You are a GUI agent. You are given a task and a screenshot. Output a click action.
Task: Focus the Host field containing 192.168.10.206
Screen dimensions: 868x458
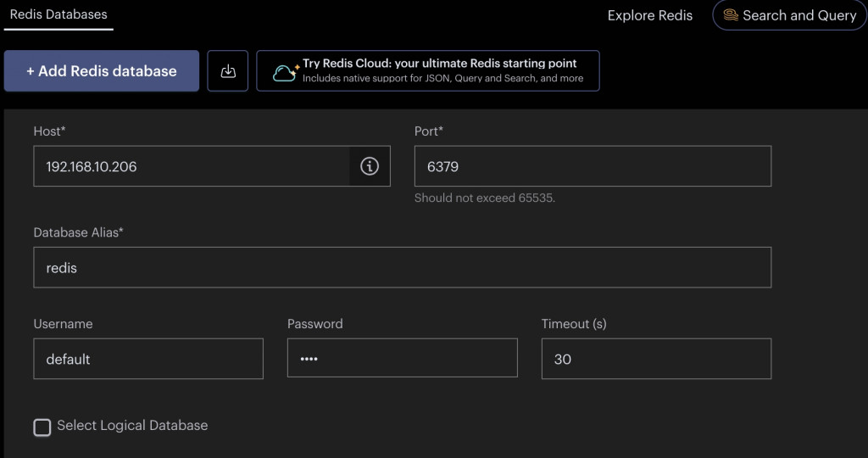pyautogui.click(x=192, y=166)
